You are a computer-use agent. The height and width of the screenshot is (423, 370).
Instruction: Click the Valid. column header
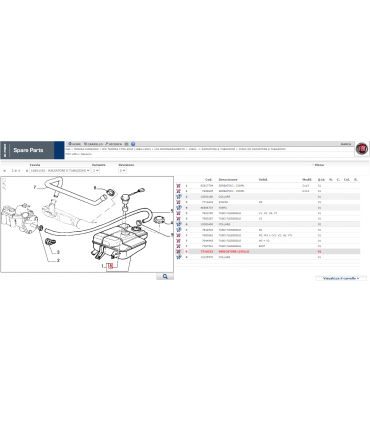click(x=263, y=180)
